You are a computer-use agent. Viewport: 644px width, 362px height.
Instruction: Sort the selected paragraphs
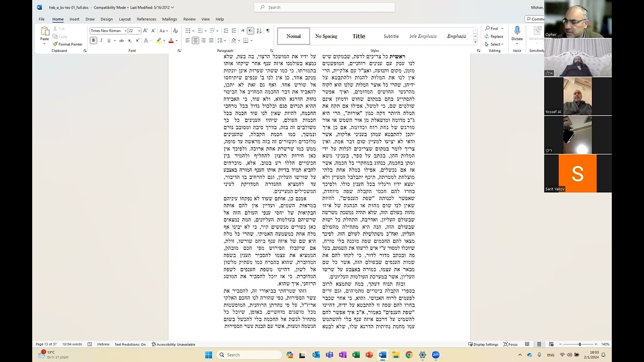(259, 31)
